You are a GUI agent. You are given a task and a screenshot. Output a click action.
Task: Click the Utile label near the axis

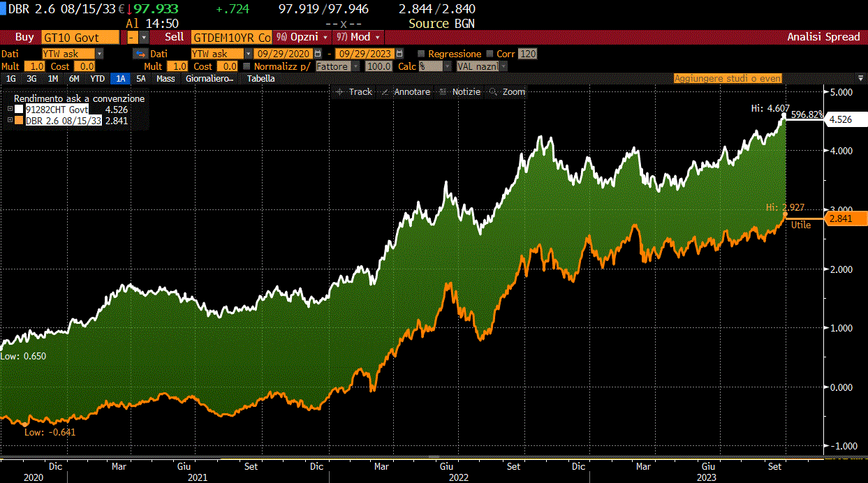click(x=800, y=225)
